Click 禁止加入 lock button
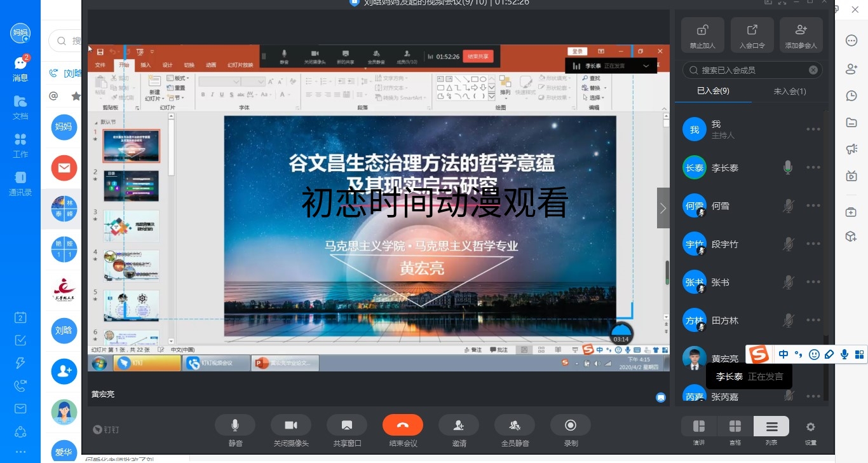 coord(702,34)
